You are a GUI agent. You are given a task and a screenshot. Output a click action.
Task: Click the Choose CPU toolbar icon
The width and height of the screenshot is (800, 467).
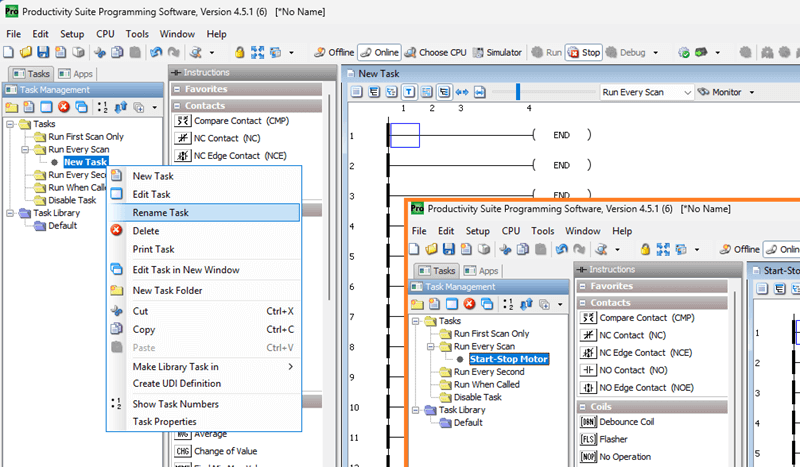coord(436,52)
